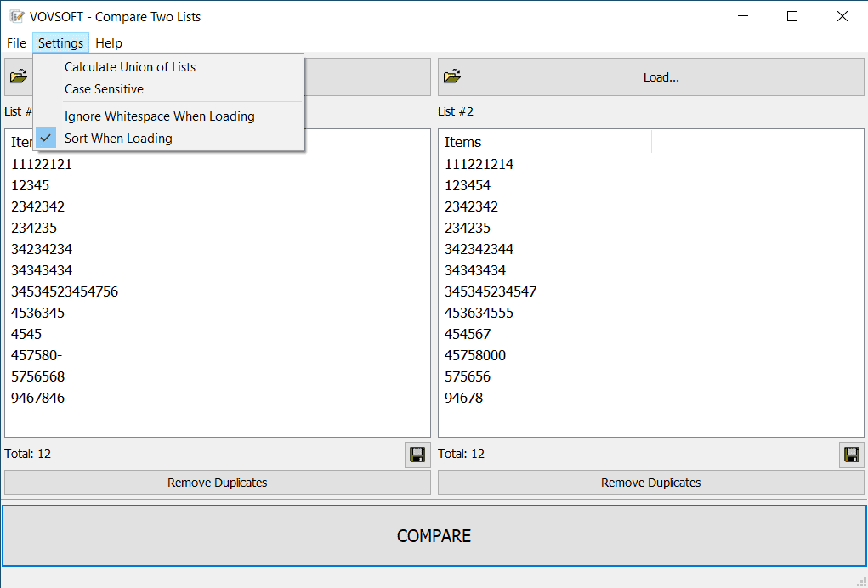
Task: Enable Case Sensitive comparison
Action: 104,88
